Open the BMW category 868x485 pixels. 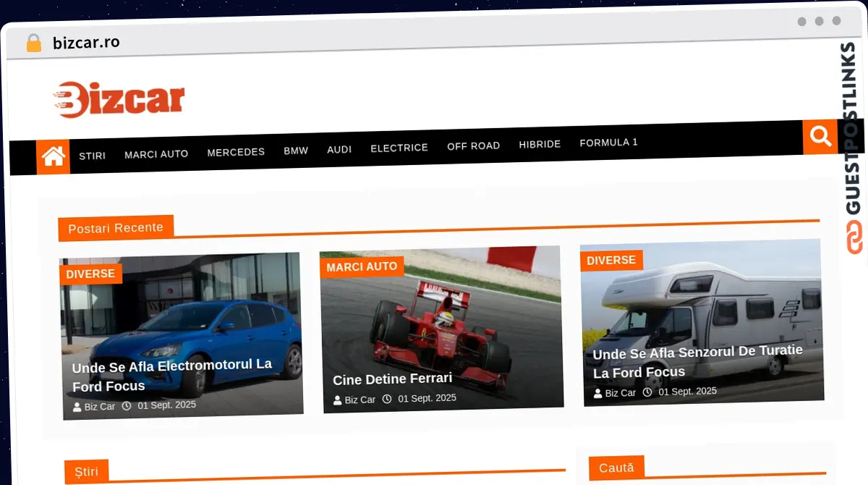296,151
